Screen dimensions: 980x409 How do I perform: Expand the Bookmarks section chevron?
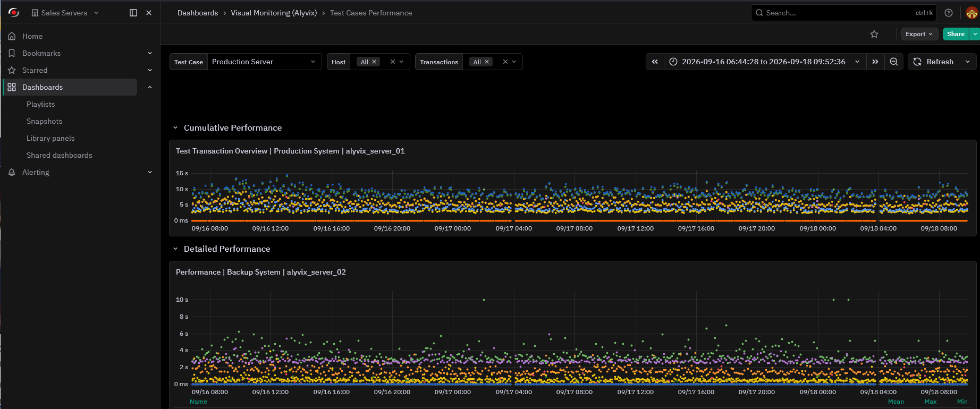[x=150, y=53]
